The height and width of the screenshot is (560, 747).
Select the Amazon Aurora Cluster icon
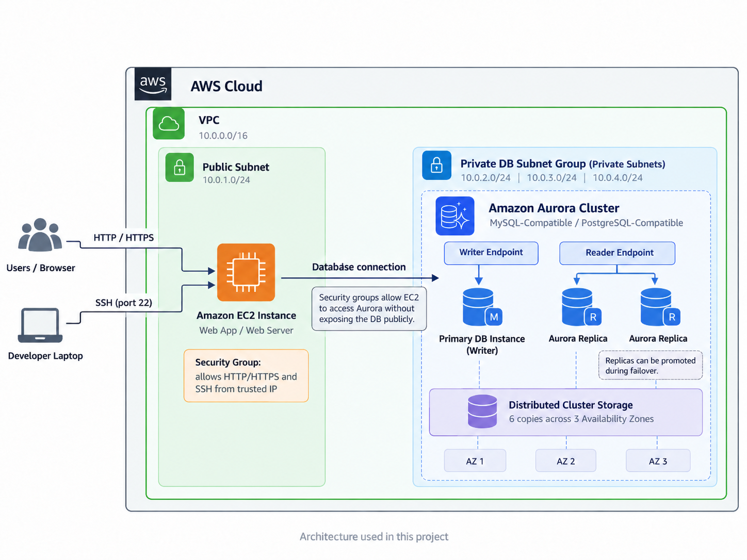pos(455,216)
